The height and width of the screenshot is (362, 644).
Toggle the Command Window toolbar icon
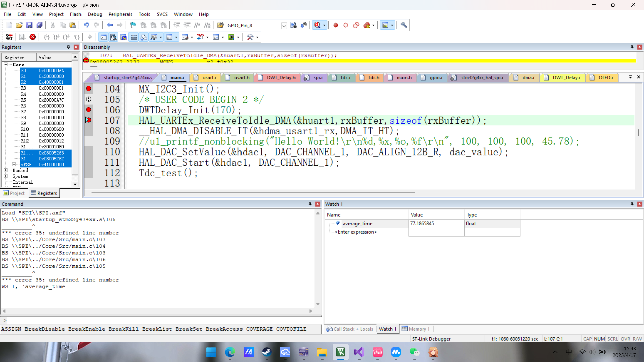(104, 37)
